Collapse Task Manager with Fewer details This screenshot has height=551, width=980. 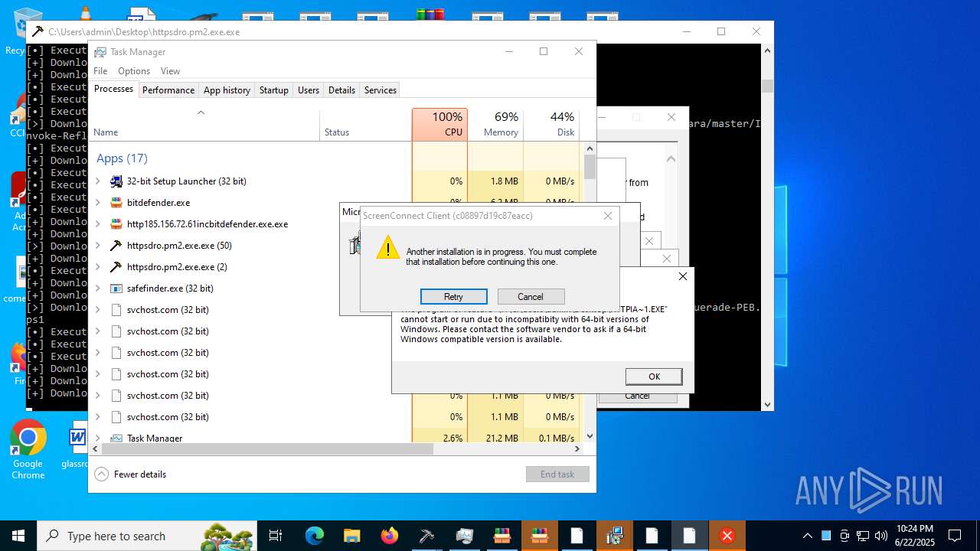[130, 474]
